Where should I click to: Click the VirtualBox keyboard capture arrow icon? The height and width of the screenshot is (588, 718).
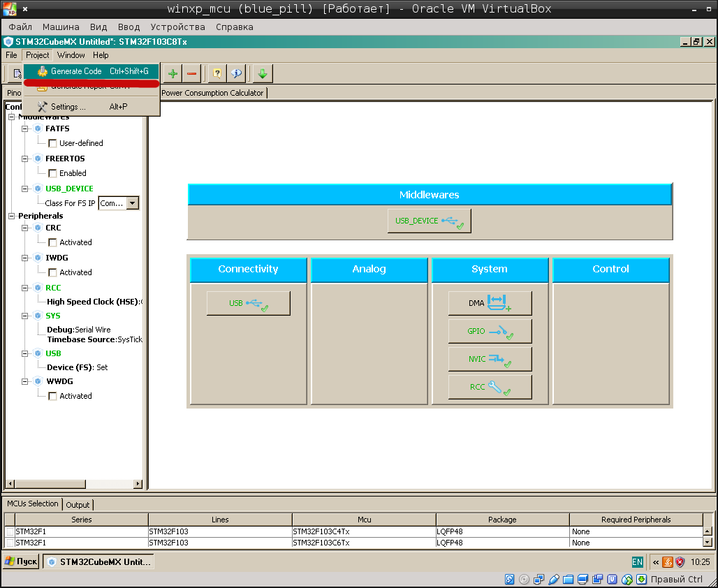642,580
